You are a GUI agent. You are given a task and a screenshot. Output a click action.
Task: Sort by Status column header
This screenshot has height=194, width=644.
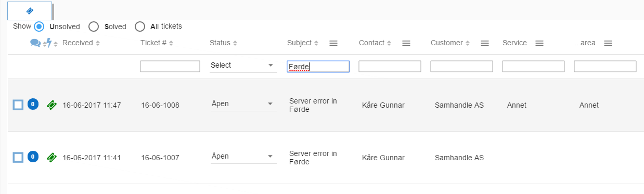coord(223,43)
